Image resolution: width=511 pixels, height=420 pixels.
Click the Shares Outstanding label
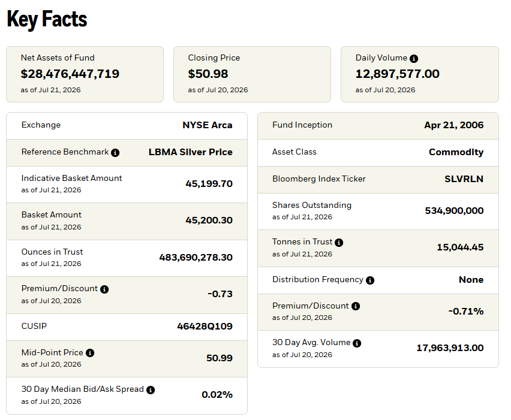pos(311,205)
